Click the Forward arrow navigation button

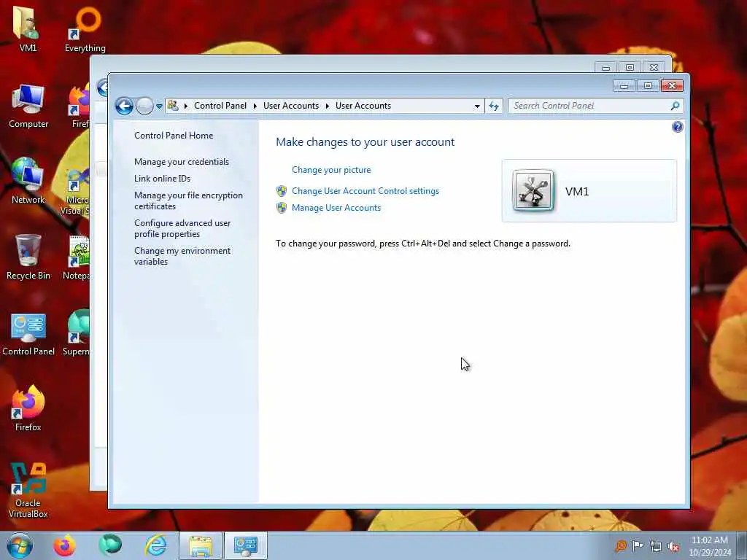click(144, 106)
